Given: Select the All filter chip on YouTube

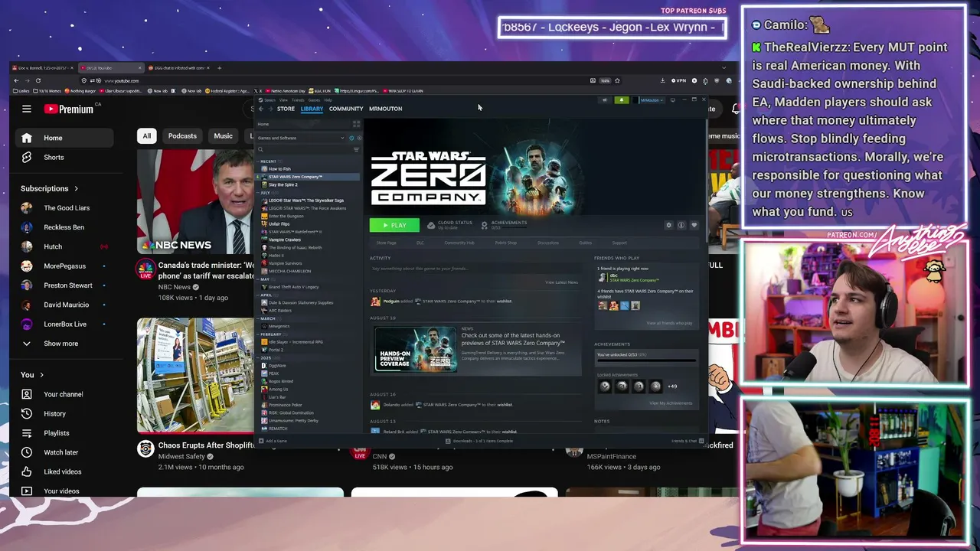Looking at the screenshot, I should pos(147,136).
